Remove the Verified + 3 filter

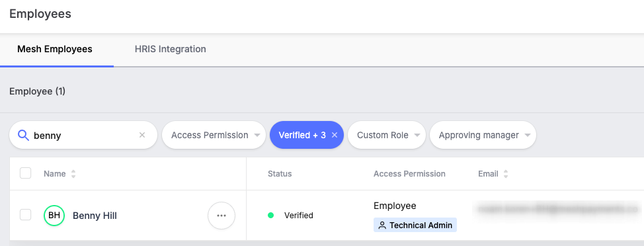[x=335, y=135]
